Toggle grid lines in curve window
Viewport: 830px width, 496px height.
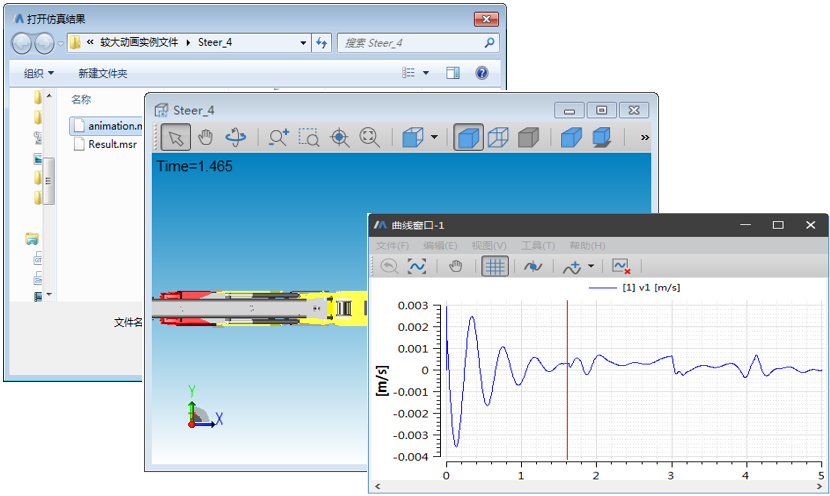click(x=495, y=266)
